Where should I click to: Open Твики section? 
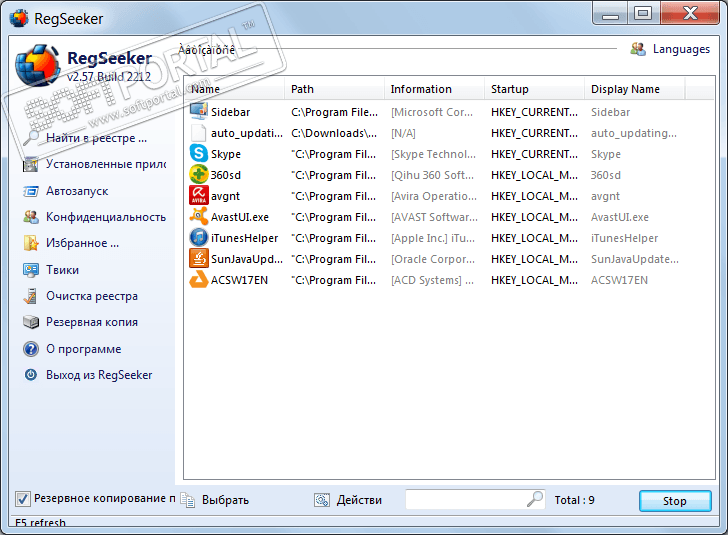pos(62,270)
